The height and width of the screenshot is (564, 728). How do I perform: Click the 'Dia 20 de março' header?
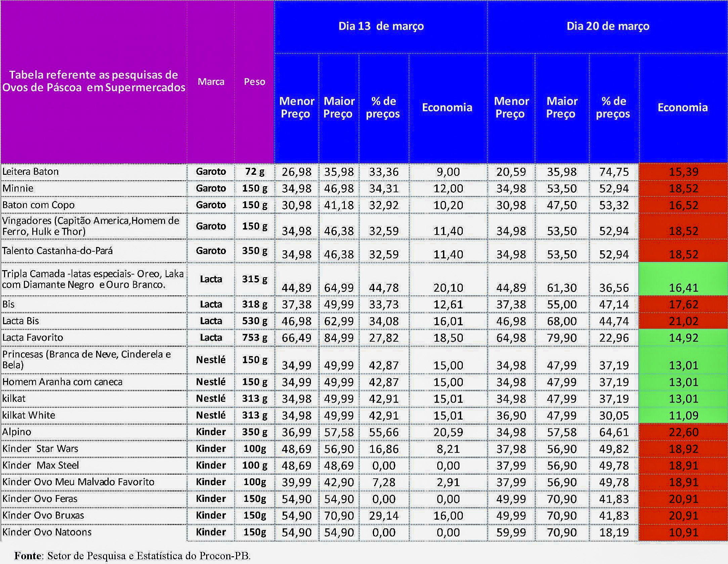[607, 26]
